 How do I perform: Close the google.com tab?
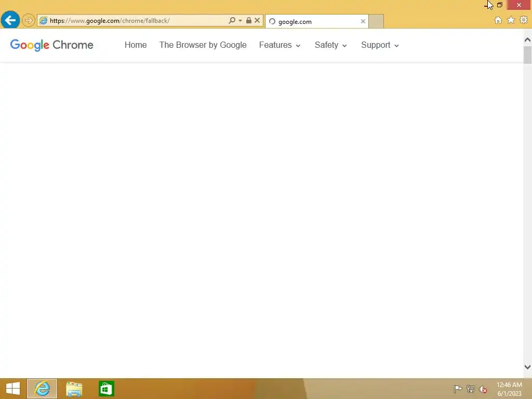[x=363, y=21]
